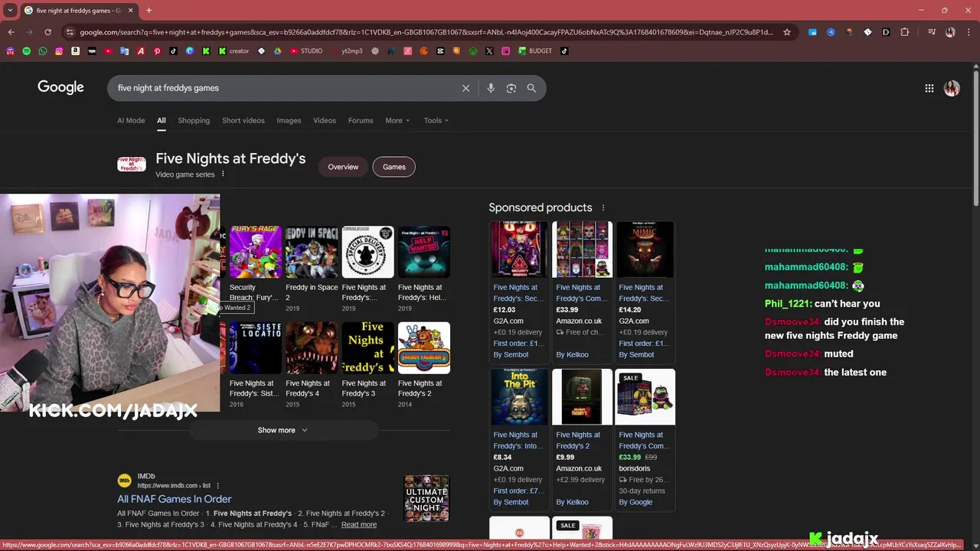This screenshot has height=551, width=980.
Task: Open the tab search dropdown arrow
Action: pos(10,11)
